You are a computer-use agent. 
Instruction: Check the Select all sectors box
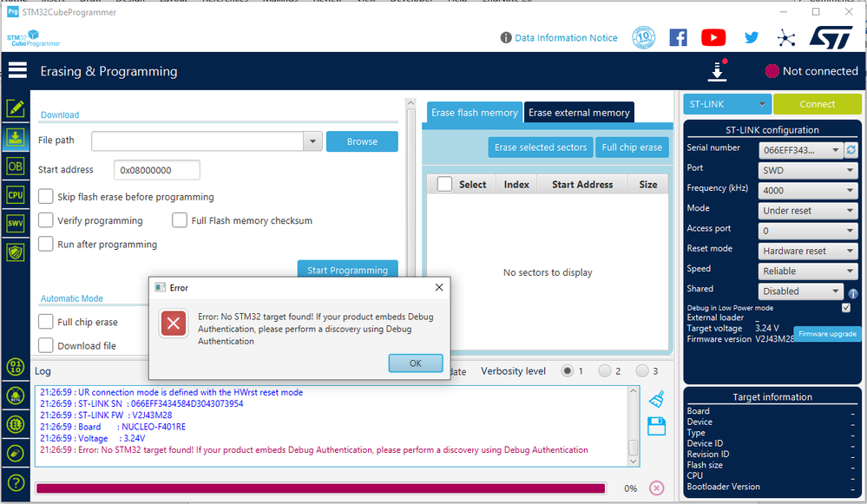click(444, 184)
